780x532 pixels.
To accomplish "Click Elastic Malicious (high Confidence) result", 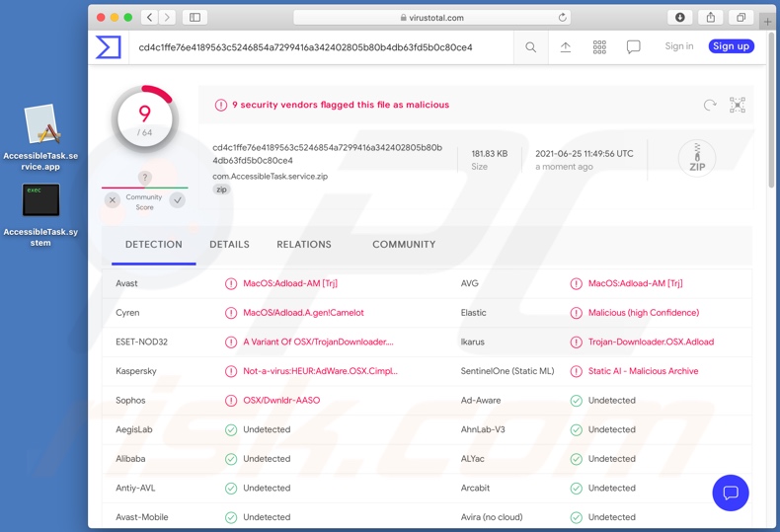I will (x=644, y=313).
